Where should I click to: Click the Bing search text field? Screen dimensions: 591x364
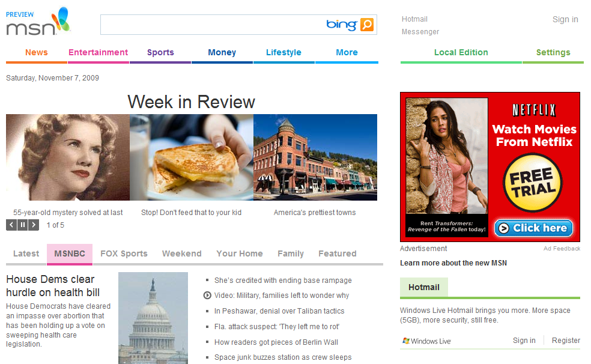tap(211, 25)
